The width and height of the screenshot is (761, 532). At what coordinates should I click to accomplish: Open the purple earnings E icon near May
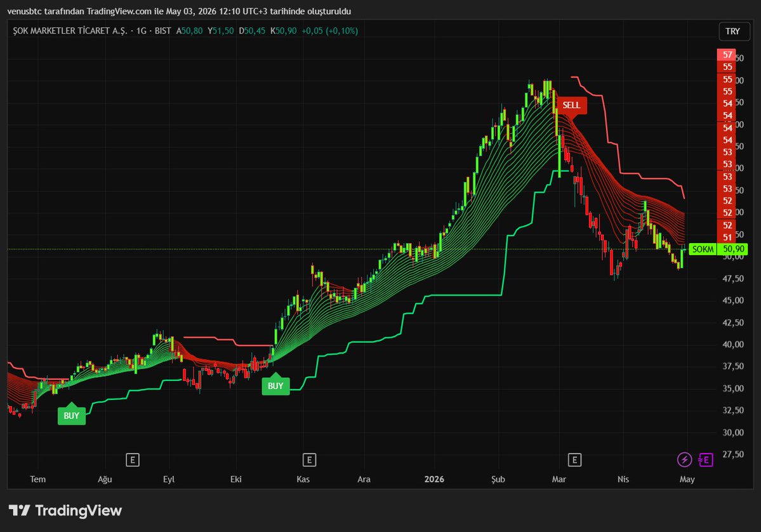pyautogui.click(x=706, y=459)
